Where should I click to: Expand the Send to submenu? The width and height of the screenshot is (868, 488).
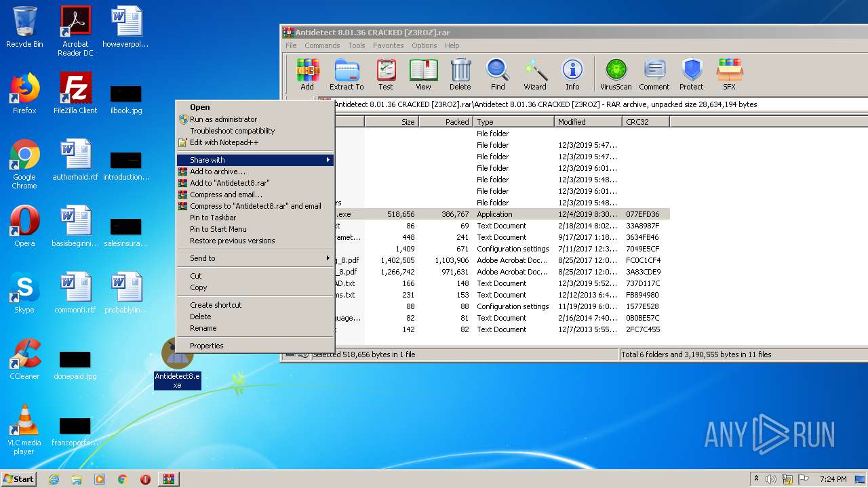tap(255, 258)
